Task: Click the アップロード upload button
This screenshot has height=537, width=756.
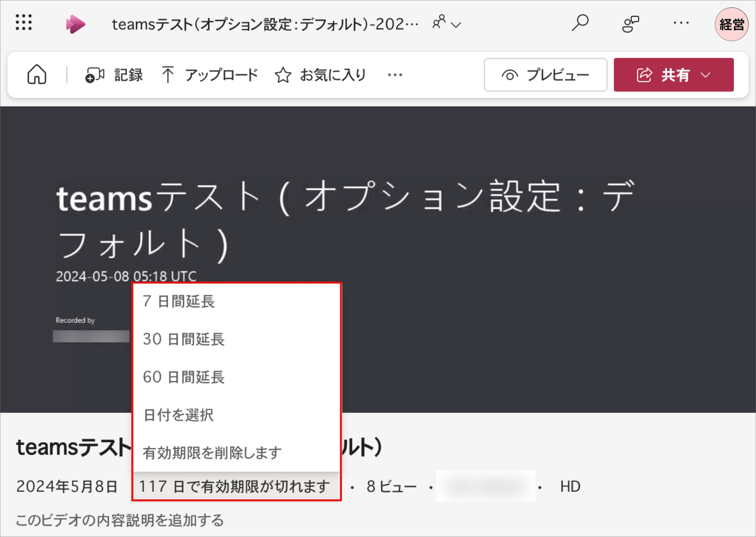Action: point(210,75)
